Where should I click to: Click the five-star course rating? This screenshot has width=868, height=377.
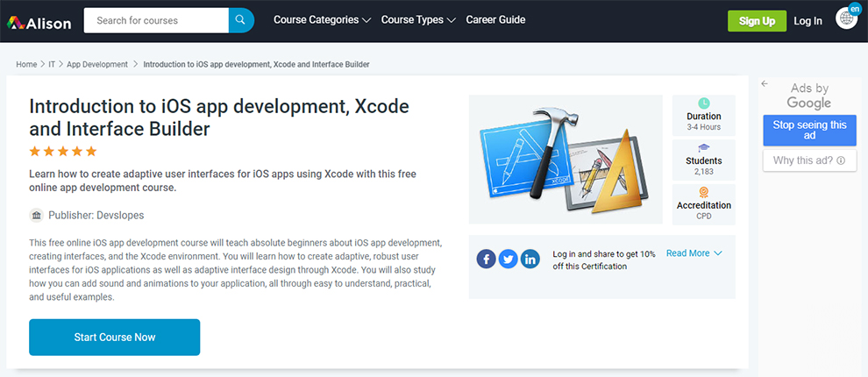click(x=63, y=151)
